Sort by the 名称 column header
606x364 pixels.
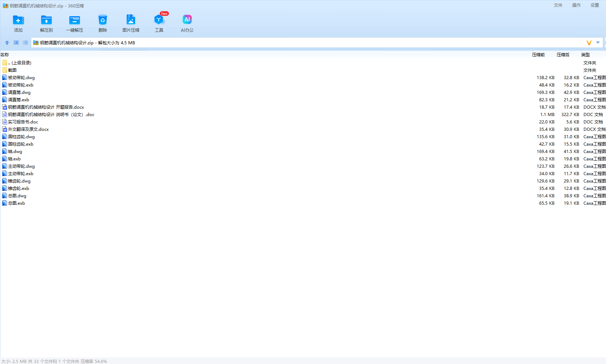[5, 55]
